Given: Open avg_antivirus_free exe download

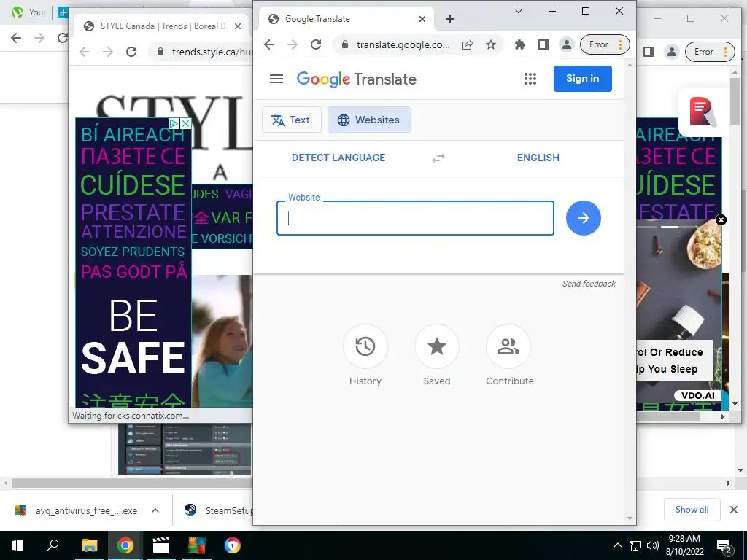Looking at the screenshot, I should click(x=76, y=510).
